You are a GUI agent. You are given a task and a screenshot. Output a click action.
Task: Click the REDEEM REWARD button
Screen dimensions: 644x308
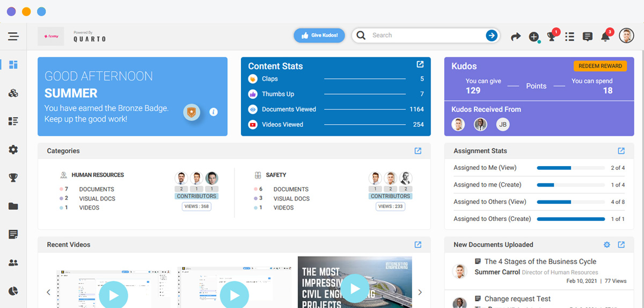601,66
